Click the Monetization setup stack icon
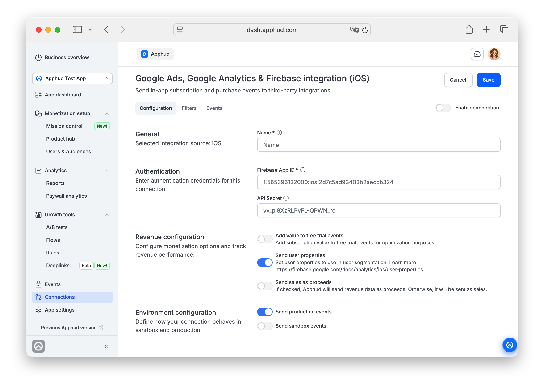Screen dimensions: 544x392 click(x=38, y=113)
